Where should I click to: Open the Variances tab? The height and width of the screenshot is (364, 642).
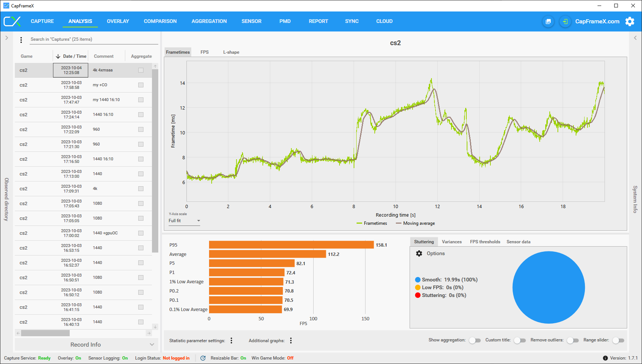click(x=452, y=242)
